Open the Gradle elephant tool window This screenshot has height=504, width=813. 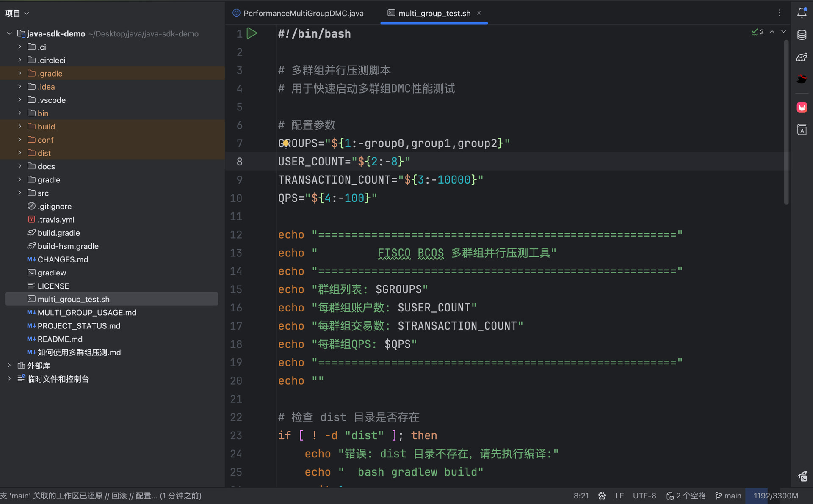pyautogui.click(x=802, y=57)
